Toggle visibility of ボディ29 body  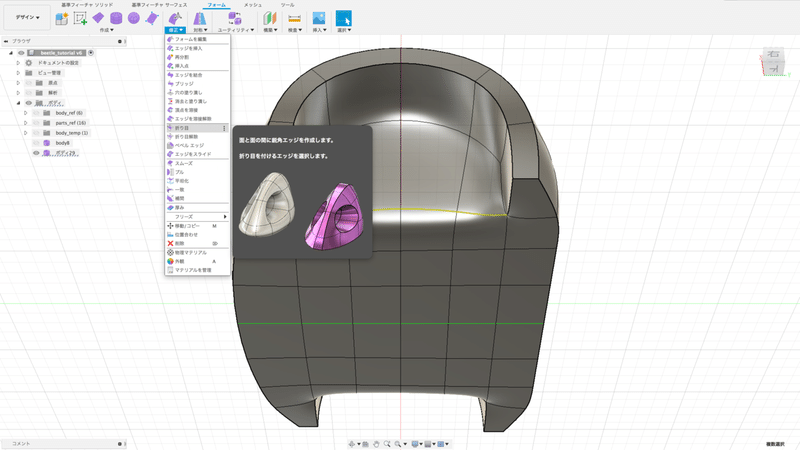click(x=36, y=153)
